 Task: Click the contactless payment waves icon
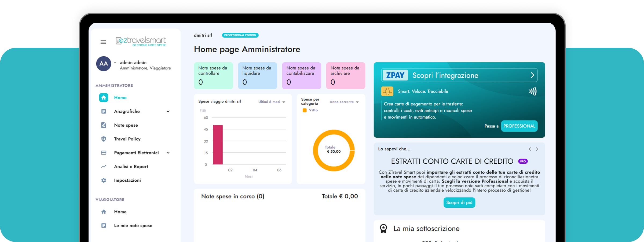(533, 91)
